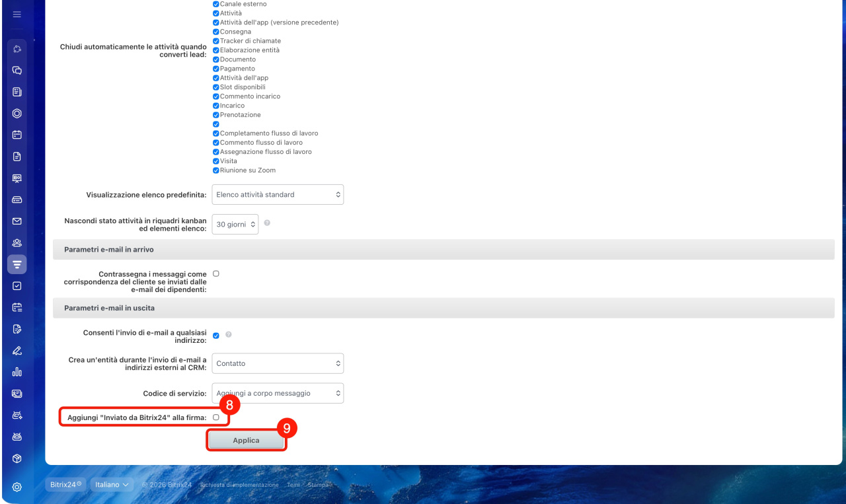
Task: Click help icon beside 30 giorni dropdown
Action: click(x=267, y=223)
